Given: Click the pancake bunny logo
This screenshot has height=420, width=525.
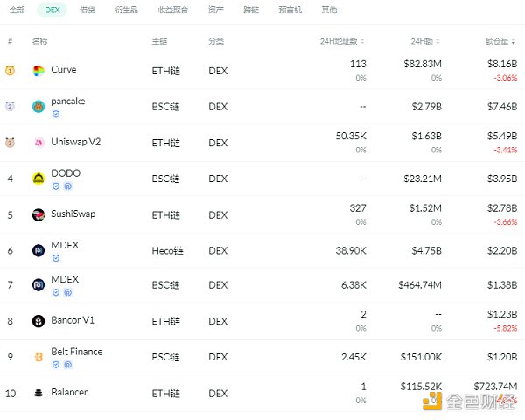Looking at the screenshot, I should click(38, 107).
